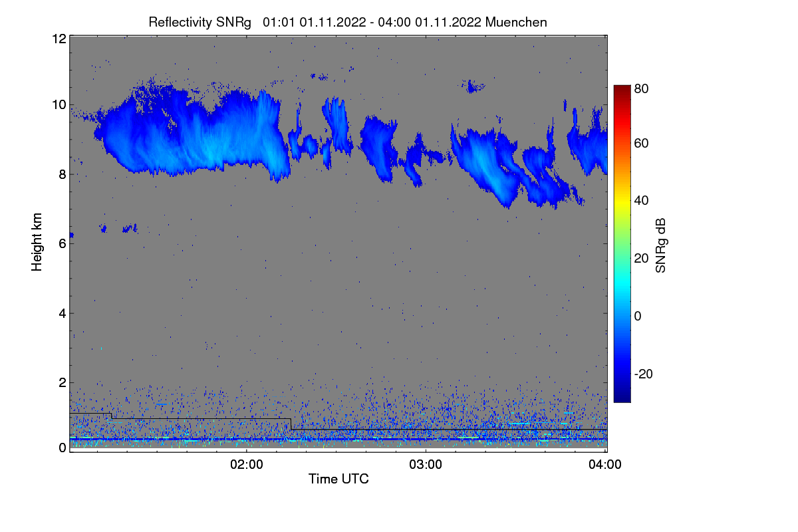Click the dark red top of colorbar
This screenshot has width=798, height=532.
point(621,90)
